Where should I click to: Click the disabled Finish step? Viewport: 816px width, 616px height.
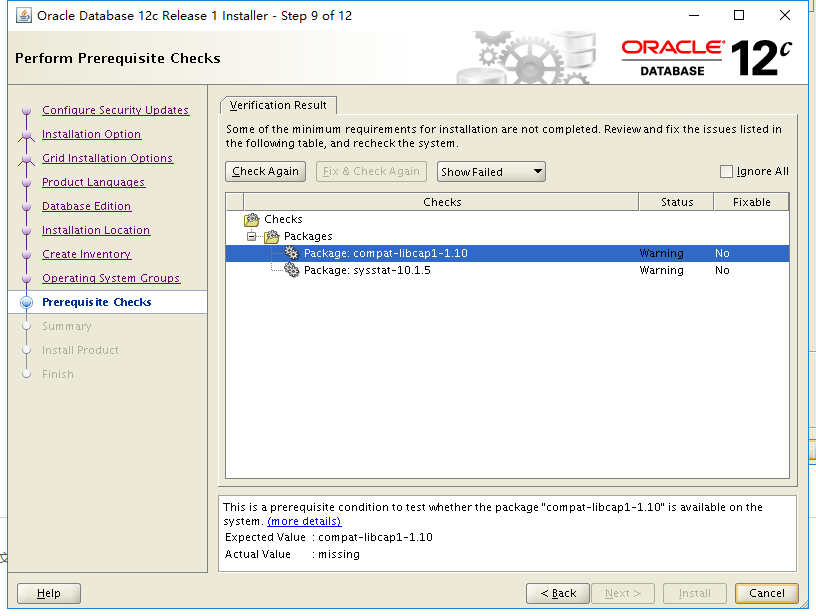pos(58,374)
